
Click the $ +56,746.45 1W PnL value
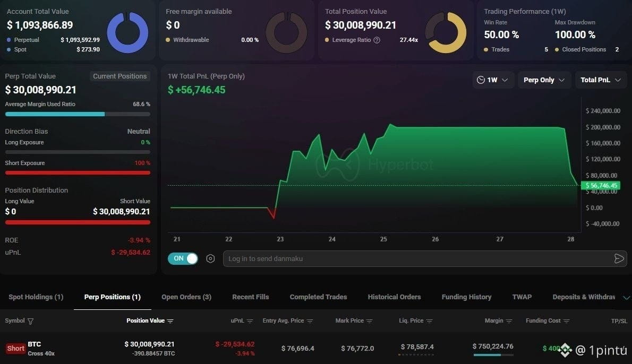[x=197, y=90]
